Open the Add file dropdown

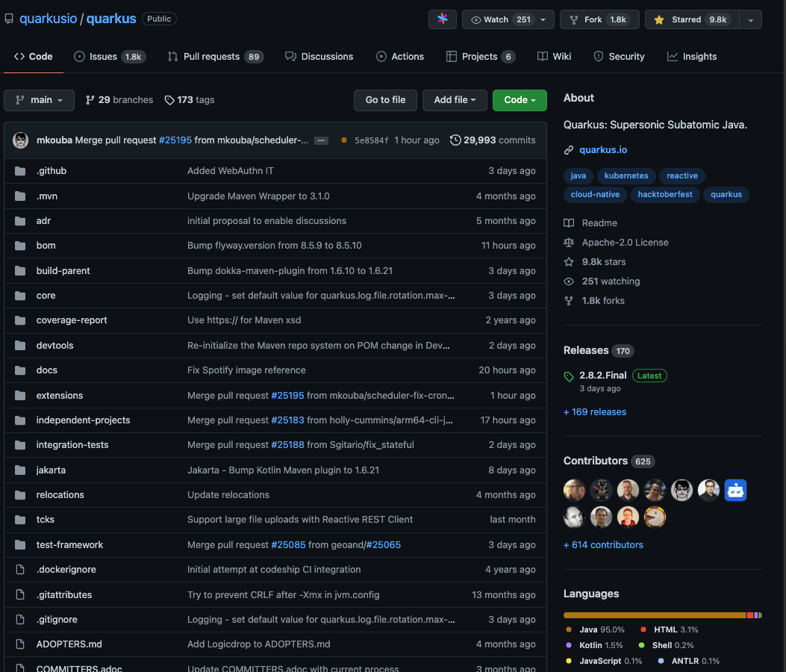[x=455, y=100]
